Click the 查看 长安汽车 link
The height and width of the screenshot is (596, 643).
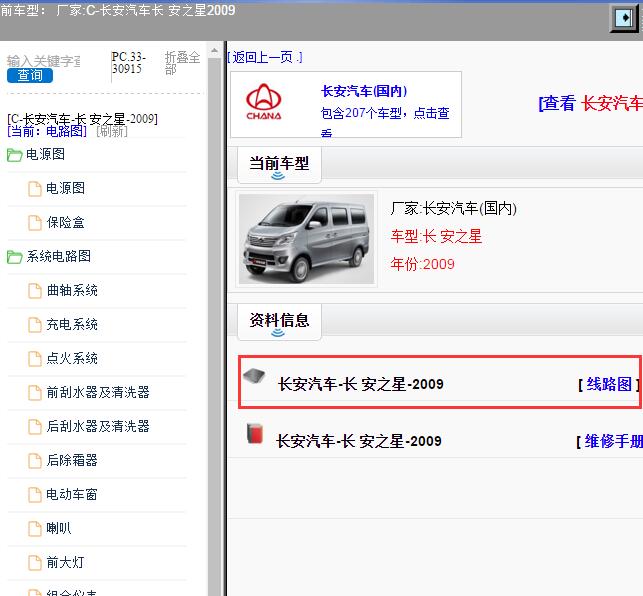pyautogui.click(x=590, y=103)
